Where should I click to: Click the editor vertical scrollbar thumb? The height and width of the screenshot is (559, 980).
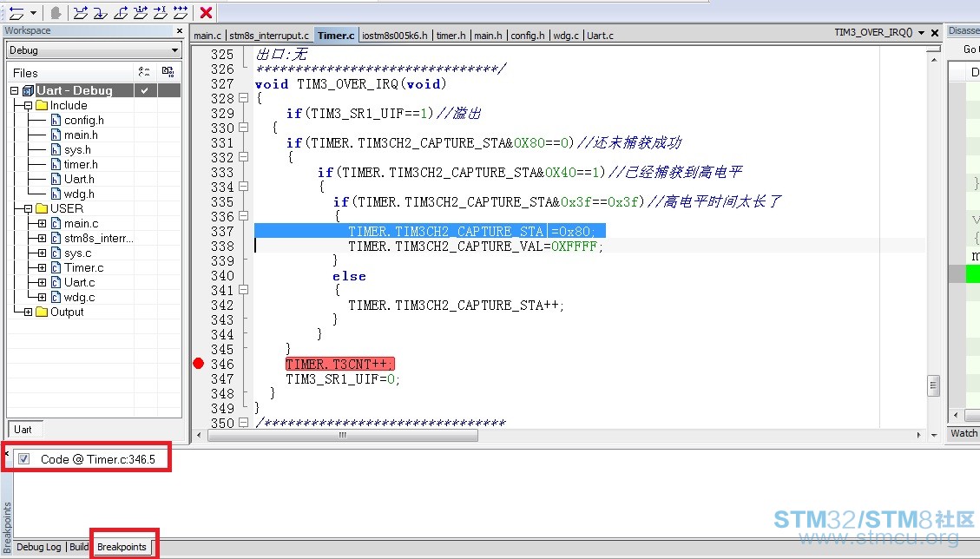point(934,385)
